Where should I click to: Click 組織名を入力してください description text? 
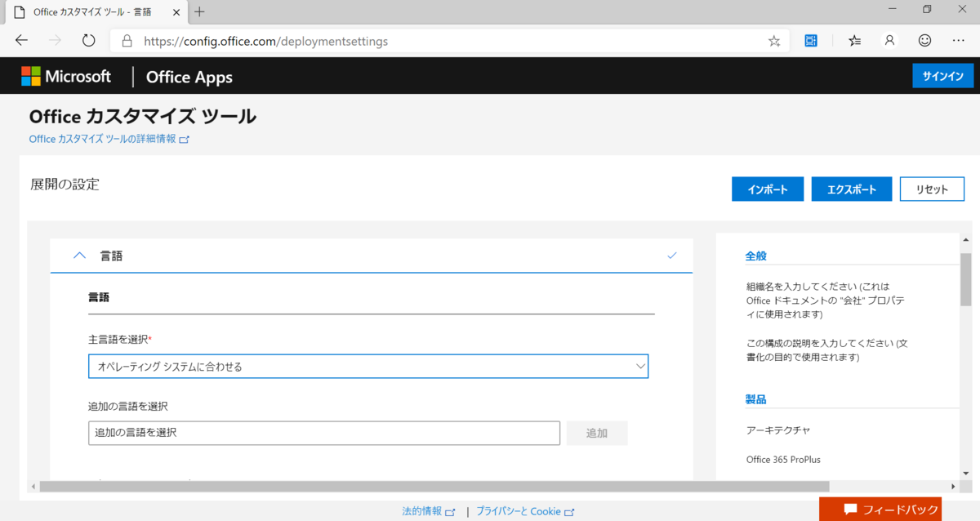click(x=826, y=301)
